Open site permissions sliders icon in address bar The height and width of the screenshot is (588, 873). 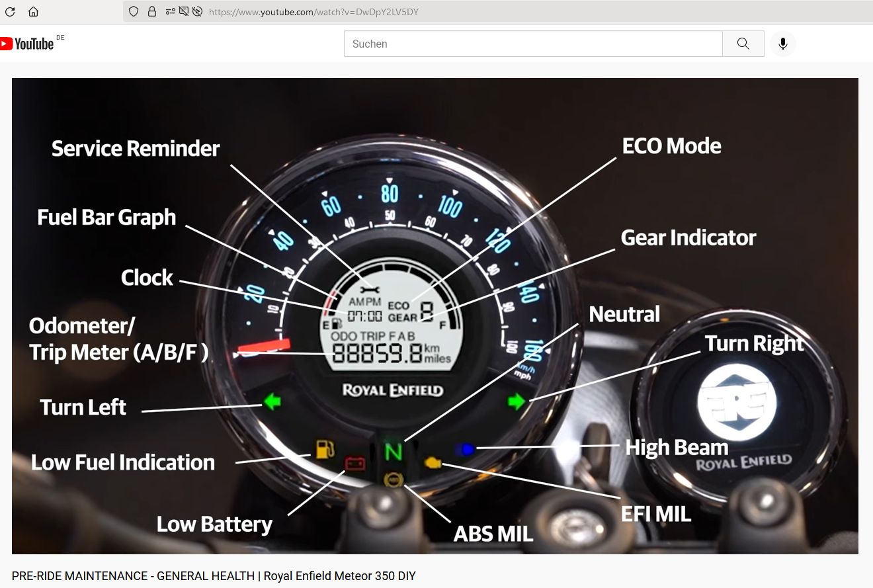(171, 11)
